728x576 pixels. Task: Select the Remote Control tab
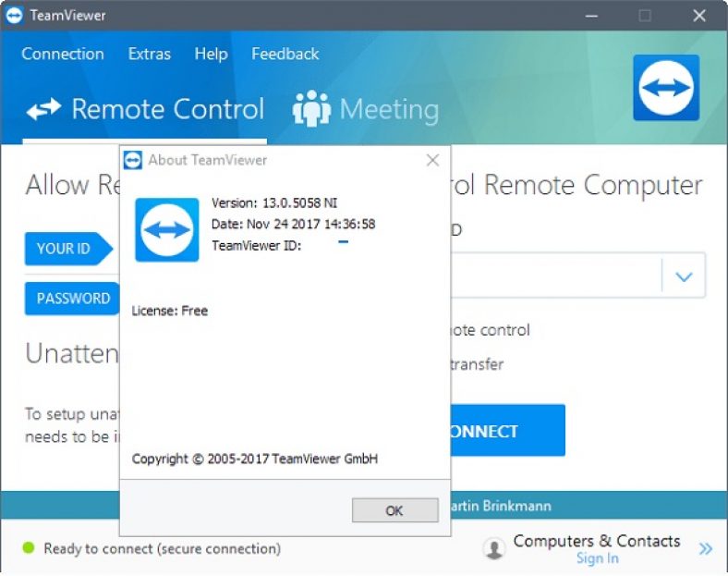coord(145,109)
